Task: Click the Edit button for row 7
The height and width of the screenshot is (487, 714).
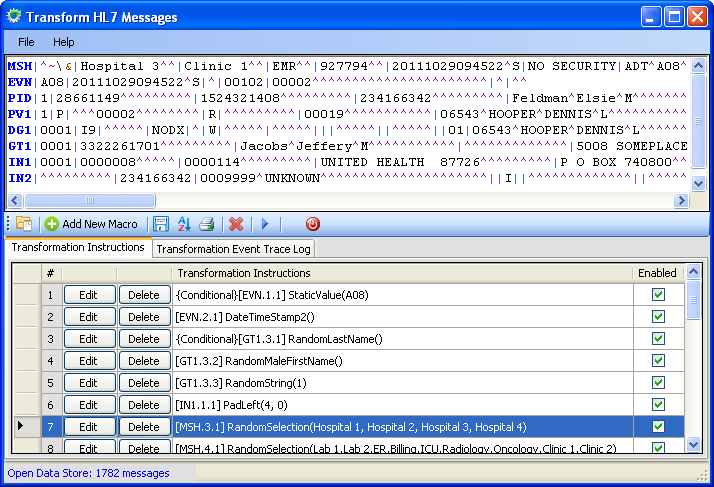Action: point(88,427)
